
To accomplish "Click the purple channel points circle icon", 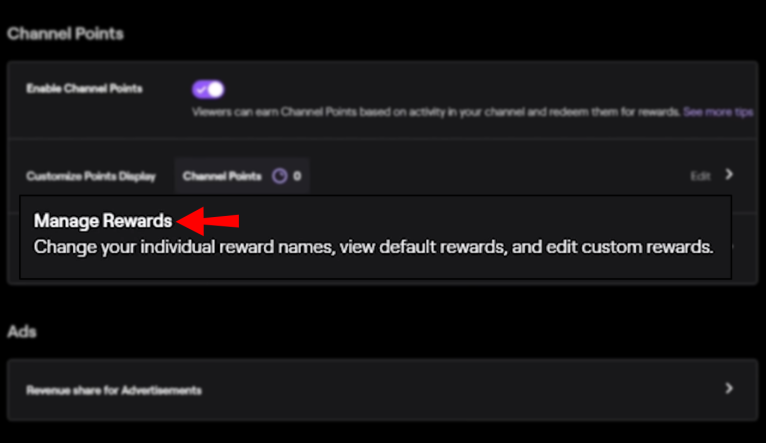I will click(x=279, y=176).
